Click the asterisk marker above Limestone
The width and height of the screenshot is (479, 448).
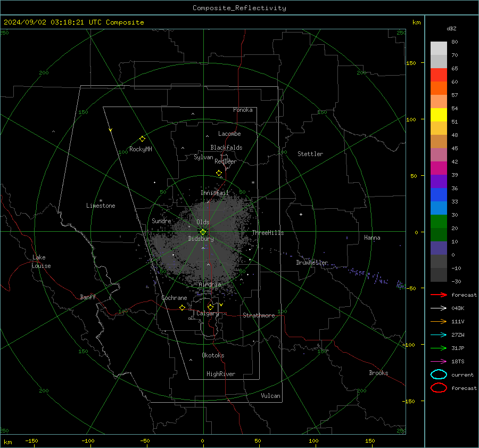click(101, 201)
